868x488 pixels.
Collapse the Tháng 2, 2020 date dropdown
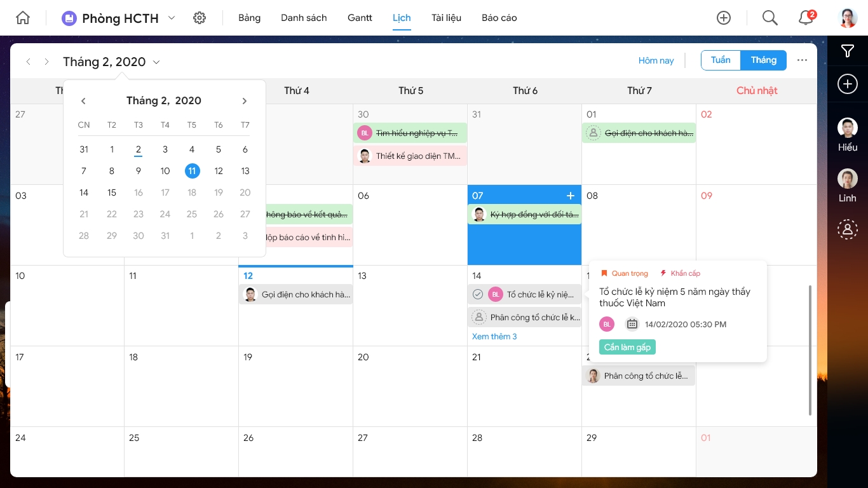click(x=157, y=62)
